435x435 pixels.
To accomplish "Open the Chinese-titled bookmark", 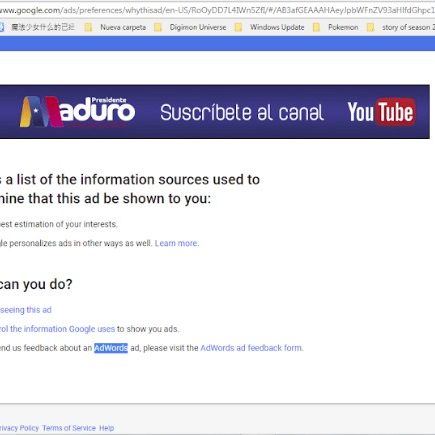I will tap(37, 27).
